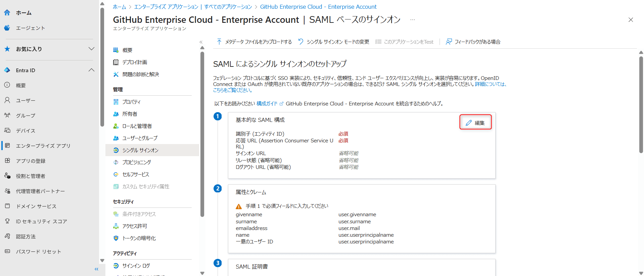Click the サインイン ログ icon
Viewport: 644px width, 276px height.
coord(116,266)
